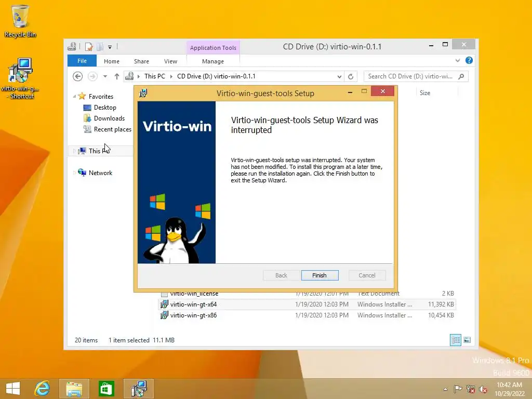The height and width of the screenshot is (399, 532).
Task: Click the setup wizard title bar icon
Action: click(x=143, y=92)
